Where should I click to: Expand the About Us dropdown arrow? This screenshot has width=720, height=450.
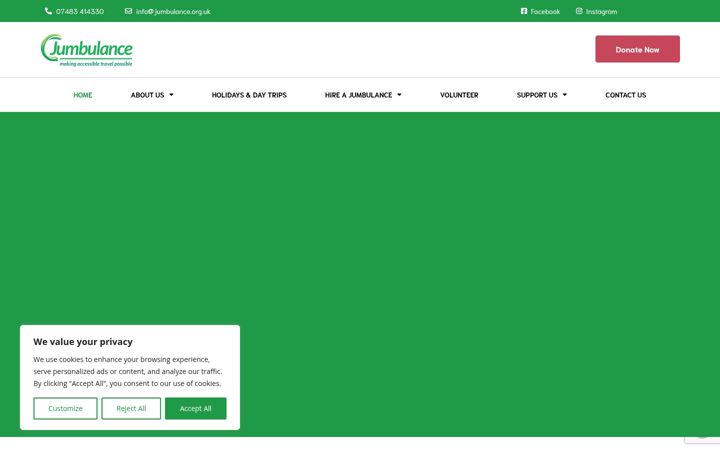pos(171,95)
